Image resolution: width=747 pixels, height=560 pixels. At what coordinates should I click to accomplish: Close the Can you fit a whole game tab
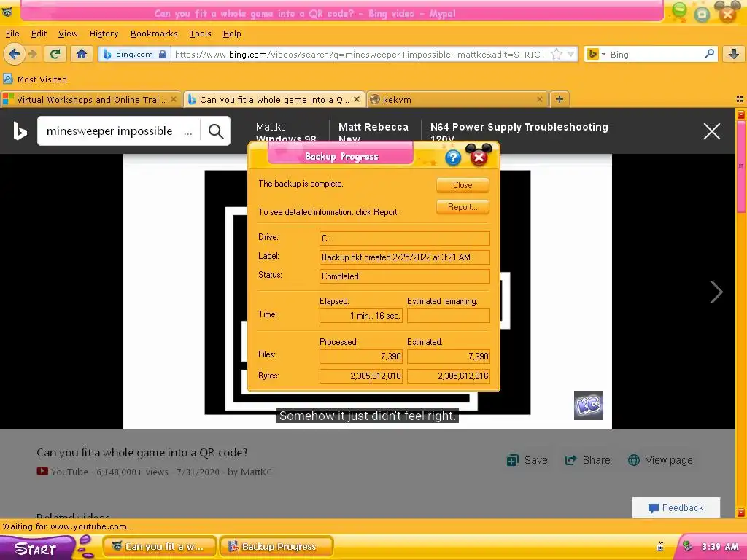tap(356, 99)
